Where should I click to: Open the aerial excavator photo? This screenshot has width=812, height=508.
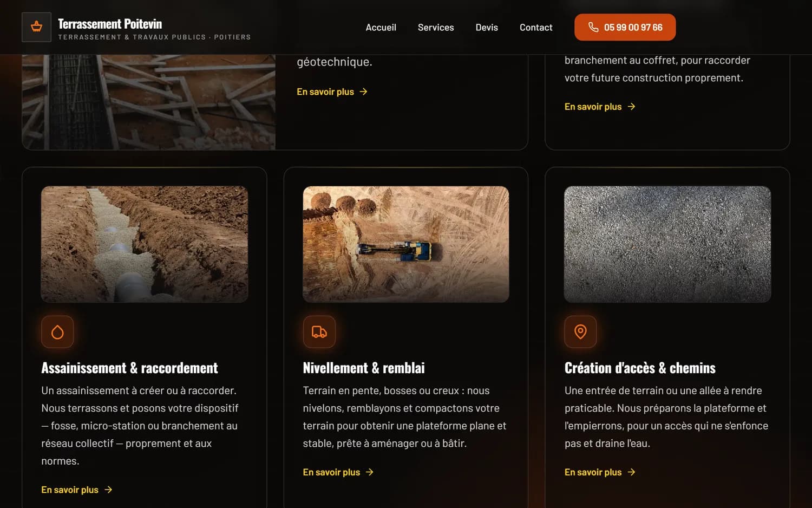[x=406, y=244]
